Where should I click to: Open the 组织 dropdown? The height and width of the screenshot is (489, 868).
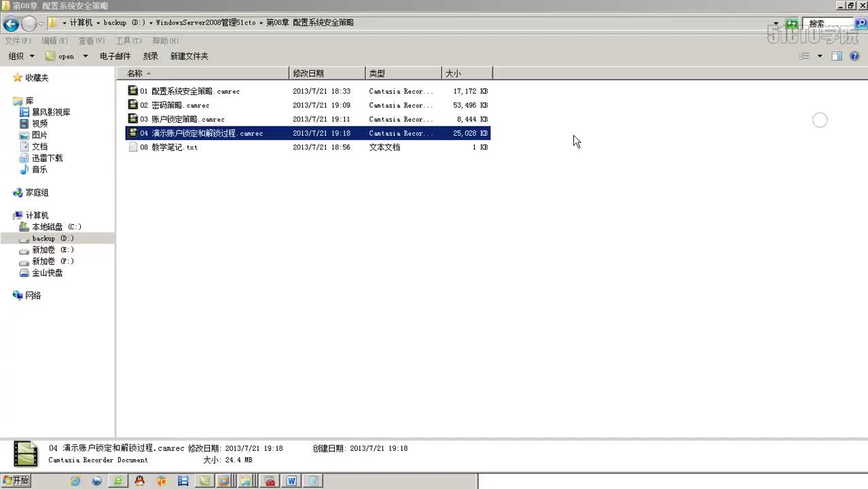tap(21, 56)
